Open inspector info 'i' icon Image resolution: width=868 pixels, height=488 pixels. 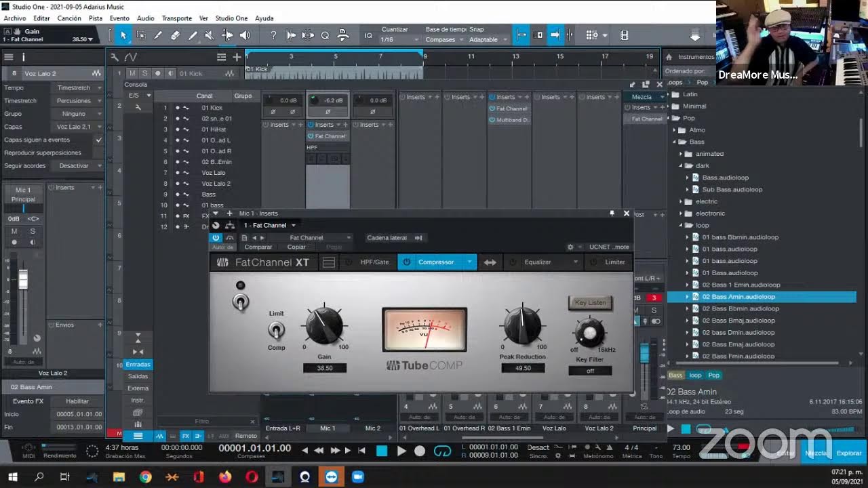[23, 58]
